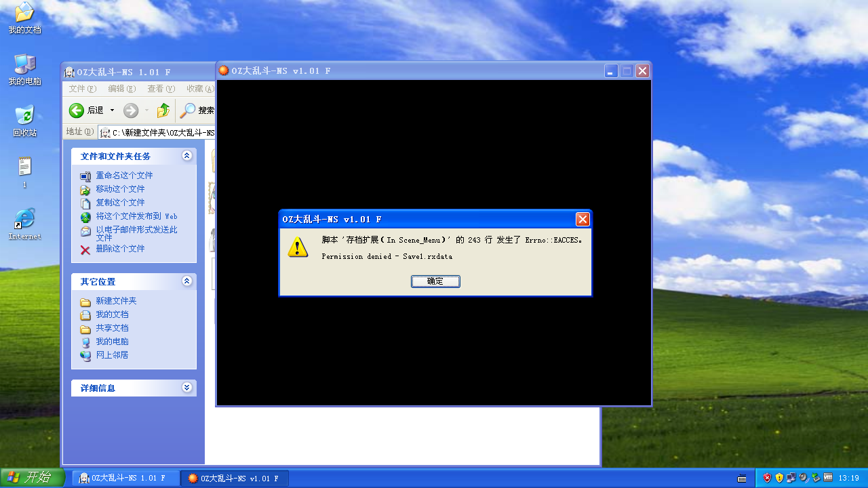Select the Internet Explorer desktop shortcut
Image resolution: width=868 pixels, height=488 pixels.
pos(24,224)
